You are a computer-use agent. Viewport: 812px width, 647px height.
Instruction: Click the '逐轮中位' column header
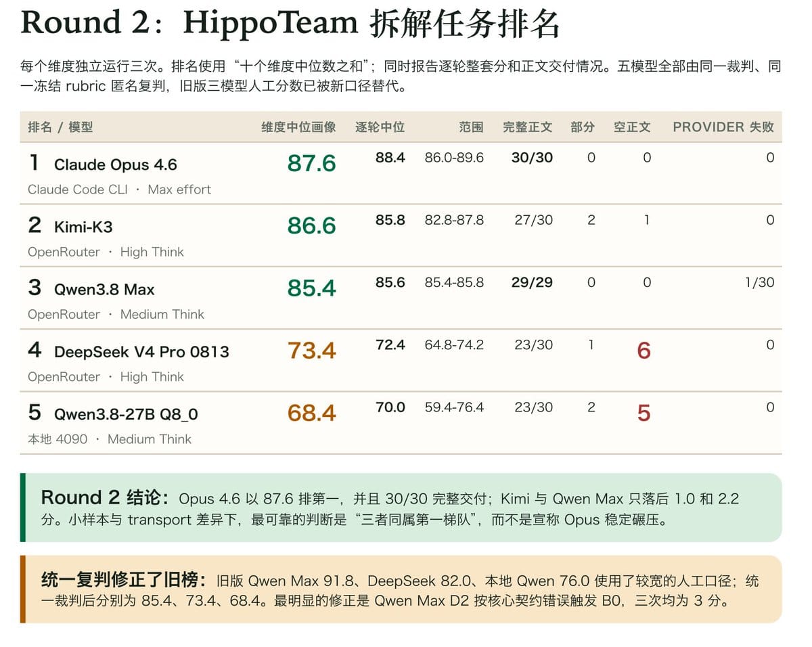tap(380, 127)
